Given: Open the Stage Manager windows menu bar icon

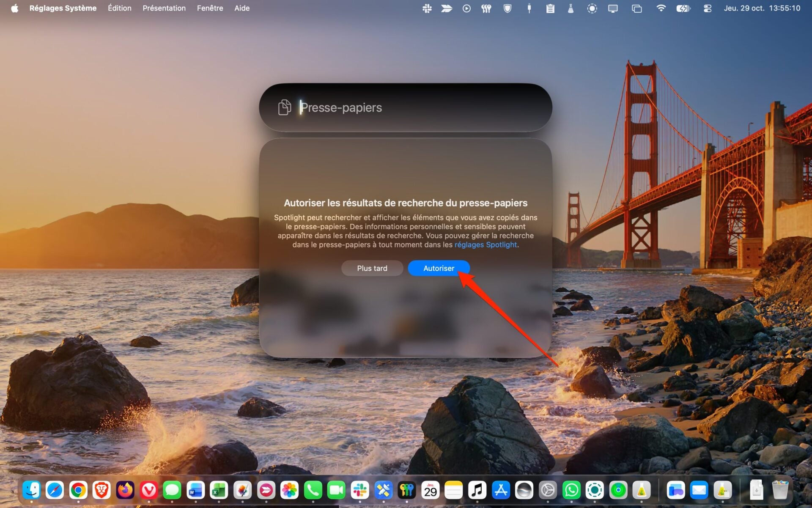Looking at the screenshot, I should [636, 8].
